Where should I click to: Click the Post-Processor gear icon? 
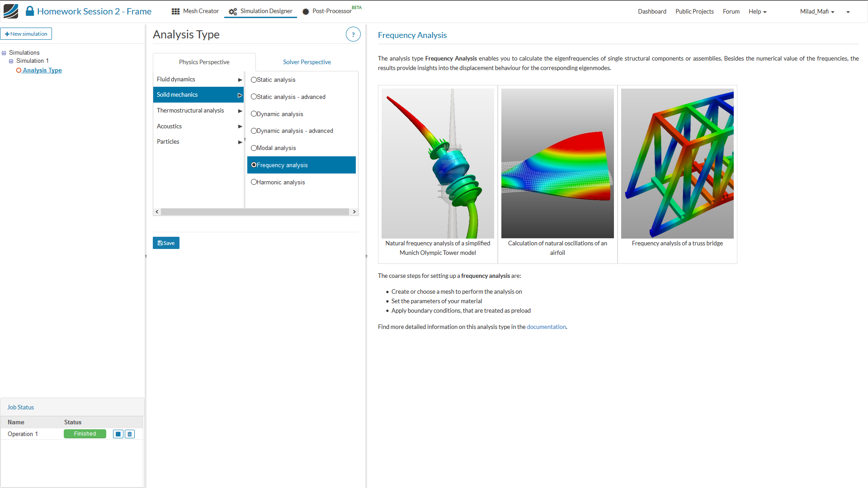tap(306, 11)
